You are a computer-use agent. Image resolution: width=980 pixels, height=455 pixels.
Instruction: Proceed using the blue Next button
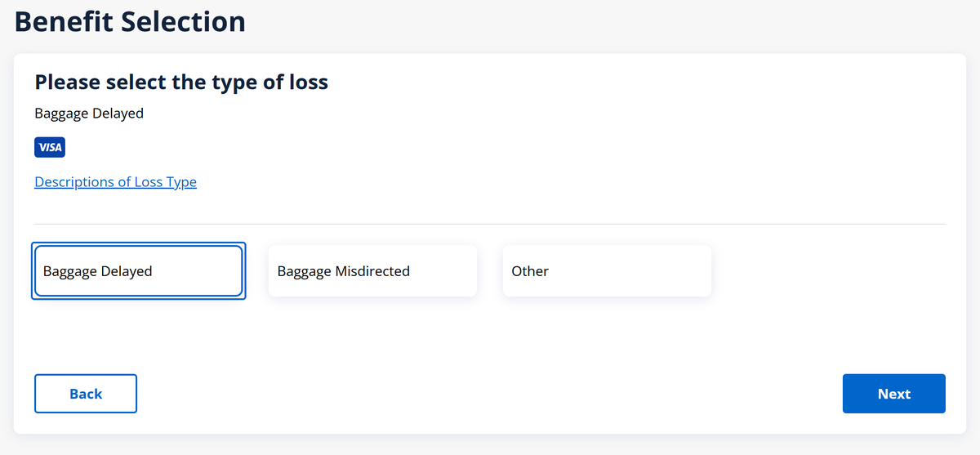click(893, 394)
